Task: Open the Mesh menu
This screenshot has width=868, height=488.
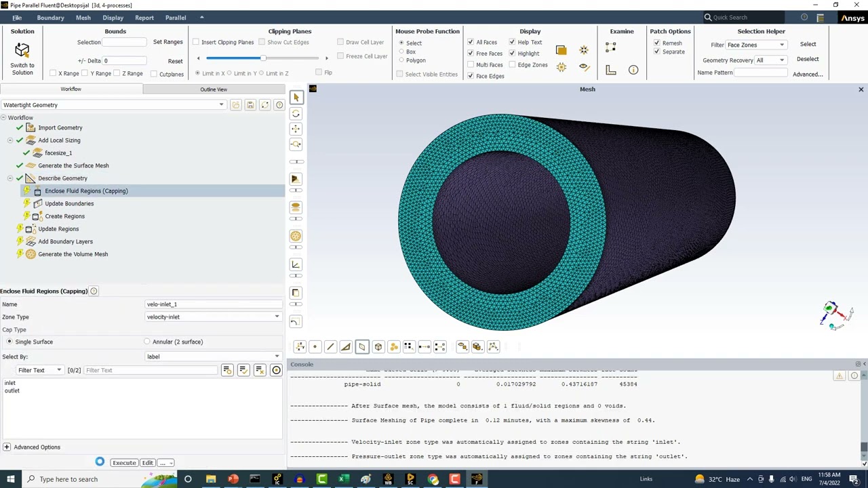Action: [83, 18]
